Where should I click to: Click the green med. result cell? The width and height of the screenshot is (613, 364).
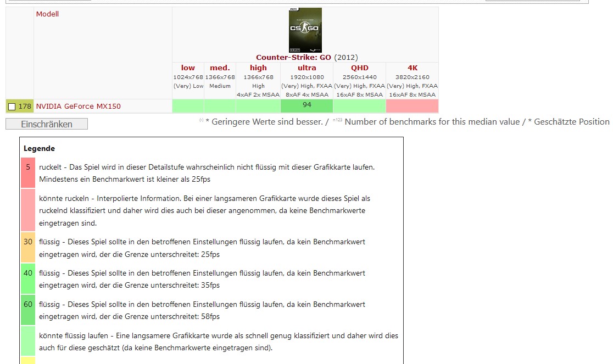pos(220,106)
